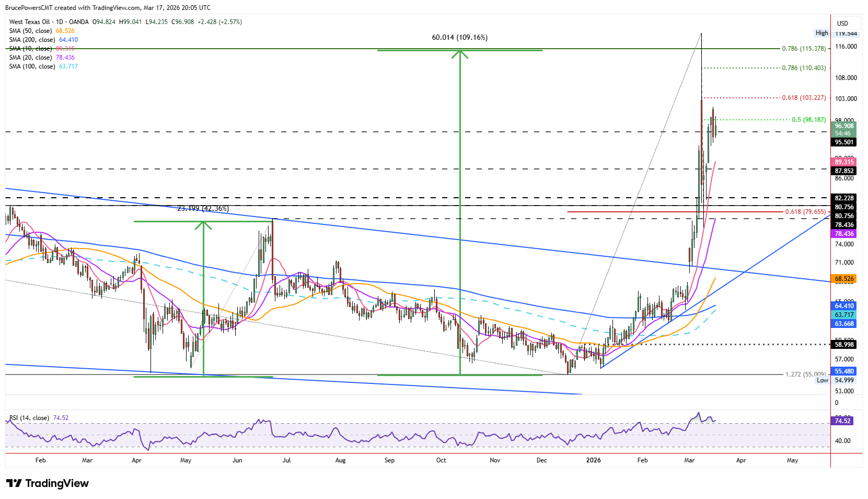Click the small green arrowhead under 23.199 label
Image resolution: width=868 pixels, height=499 pixels.
point(203,225)
